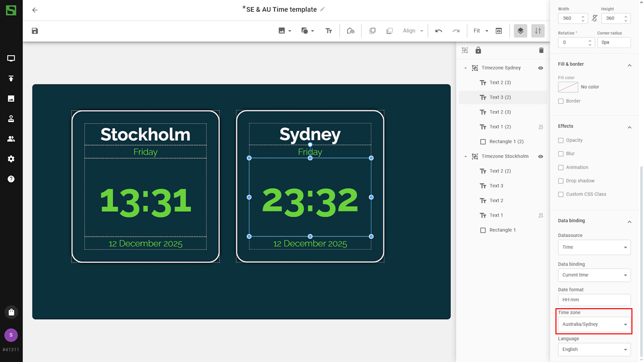
Task: Enable the Drop shadow checkbox
Action: point(561,181)
